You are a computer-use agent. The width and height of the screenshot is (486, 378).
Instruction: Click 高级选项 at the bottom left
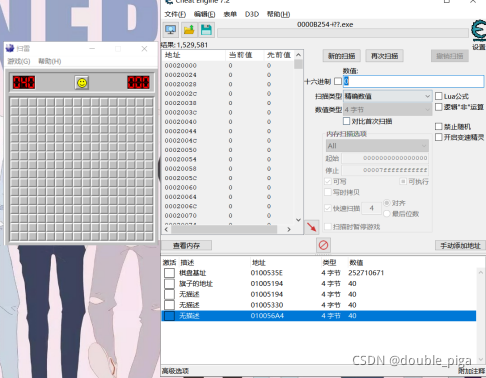tap(175, 371)
